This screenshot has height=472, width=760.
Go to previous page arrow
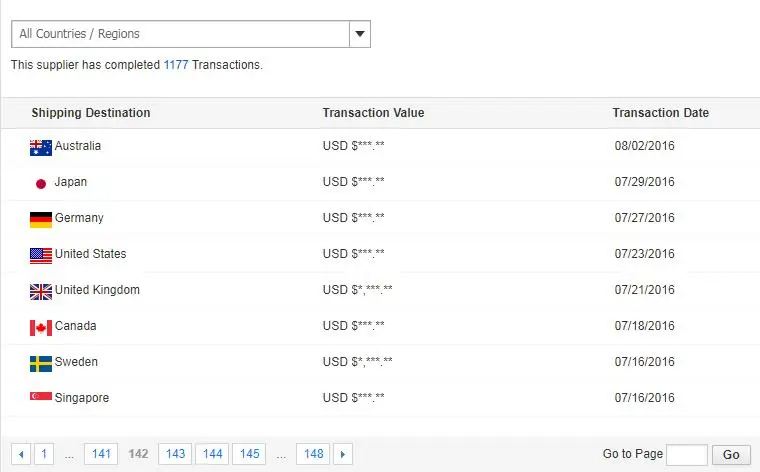(21, 454)
